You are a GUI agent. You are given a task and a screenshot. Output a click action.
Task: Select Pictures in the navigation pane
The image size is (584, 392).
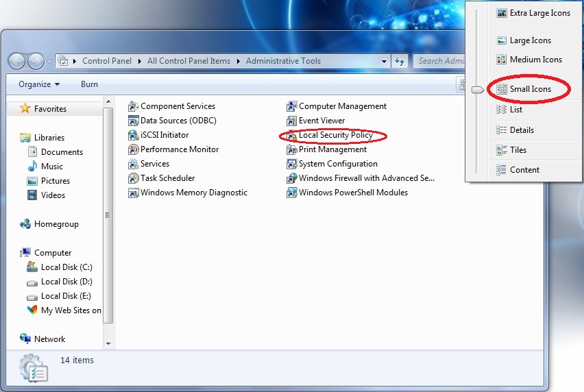[x=49, y=181]
